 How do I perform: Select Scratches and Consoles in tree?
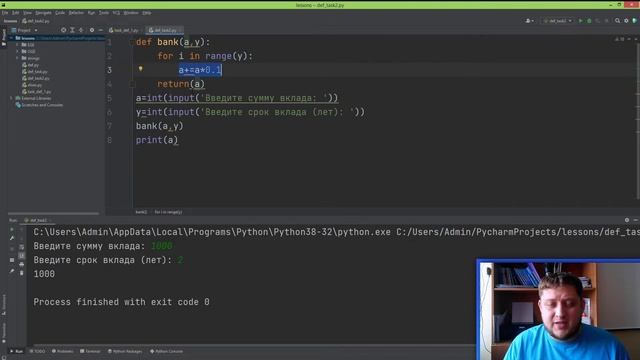[x=39, y=105]
